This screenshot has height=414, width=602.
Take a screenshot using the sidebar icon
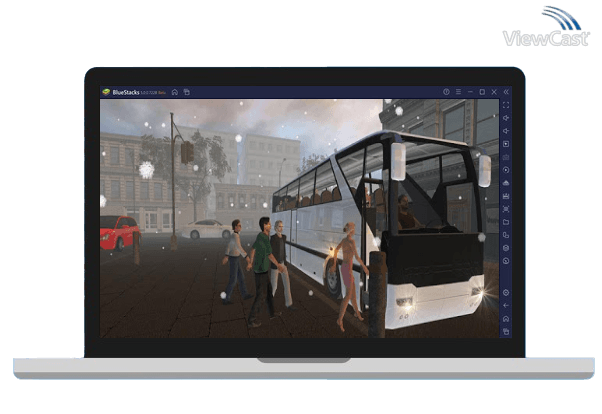tap(506, 209)
